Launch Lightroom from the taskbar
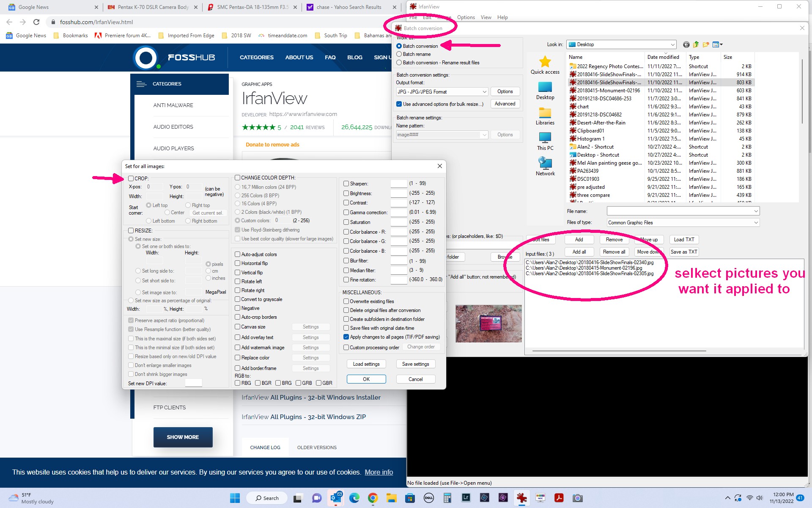Screen dimensions: 812x508 coord(466,498)
